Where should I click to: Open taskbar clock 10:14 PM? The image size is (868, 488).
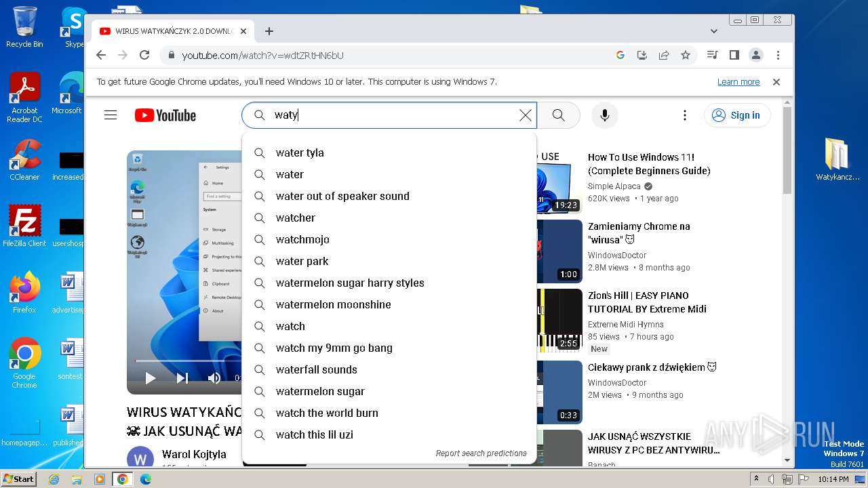click(833, 479)
